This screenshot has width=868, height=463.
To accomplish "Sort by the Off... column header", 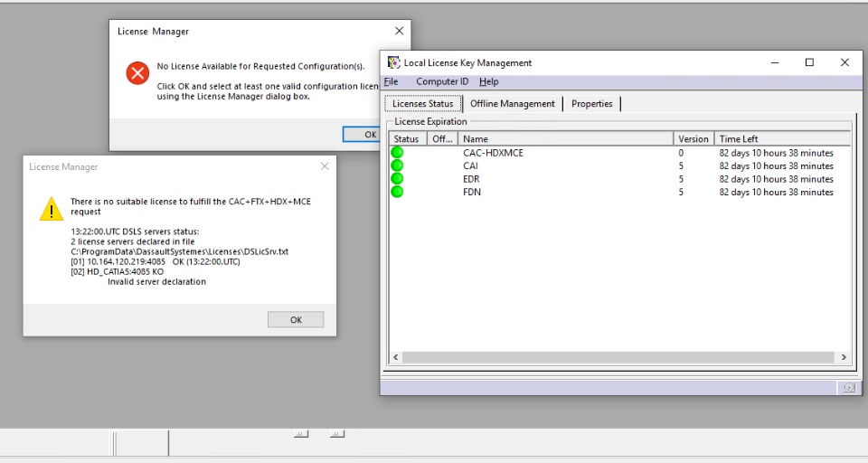I will tap(442, 138).
